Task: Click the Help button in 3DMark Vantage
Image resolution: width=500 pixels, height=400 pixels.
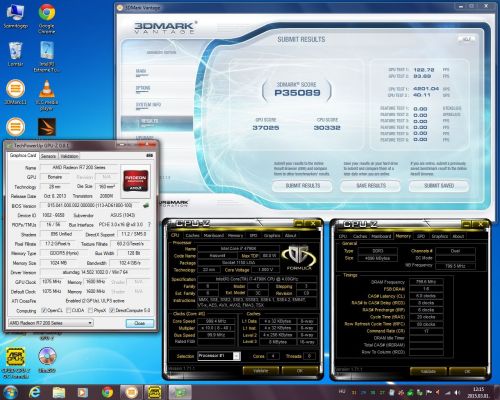Action: tap(467, 39)
